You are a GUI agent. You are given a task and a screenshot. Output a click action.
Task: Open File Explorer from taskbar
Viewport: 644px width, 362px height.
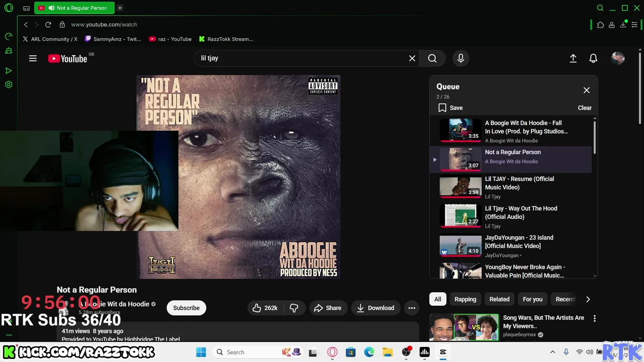click(387, 352)
